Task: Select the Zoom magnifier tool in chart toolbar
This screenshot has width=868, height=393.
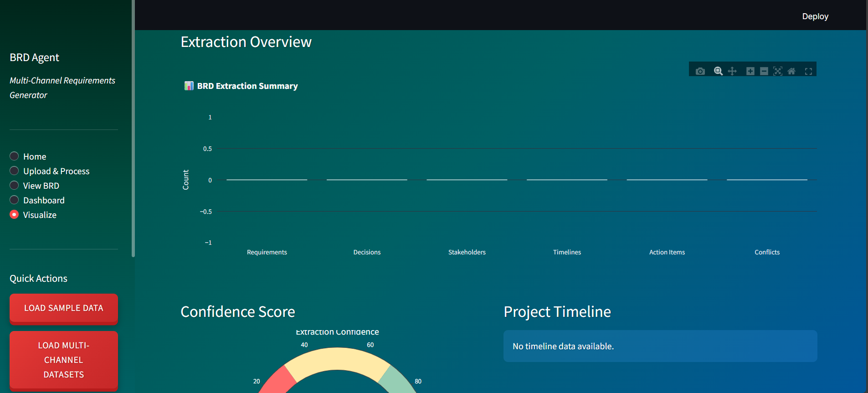Action: [x=718, y=71]
